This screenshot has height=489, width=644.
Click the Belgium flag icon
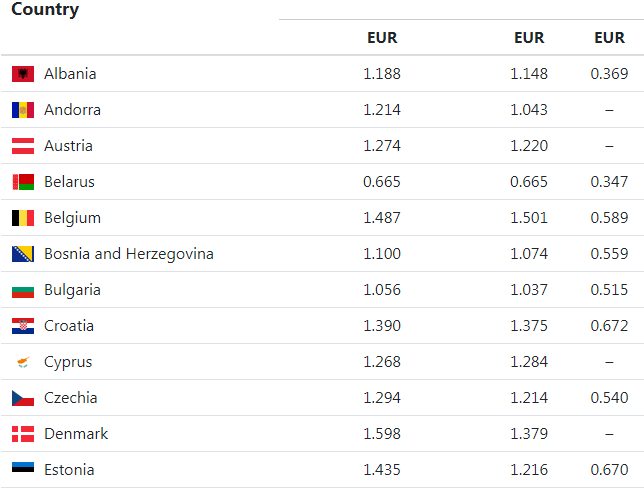pyautogui.click(x=23, y=218)
